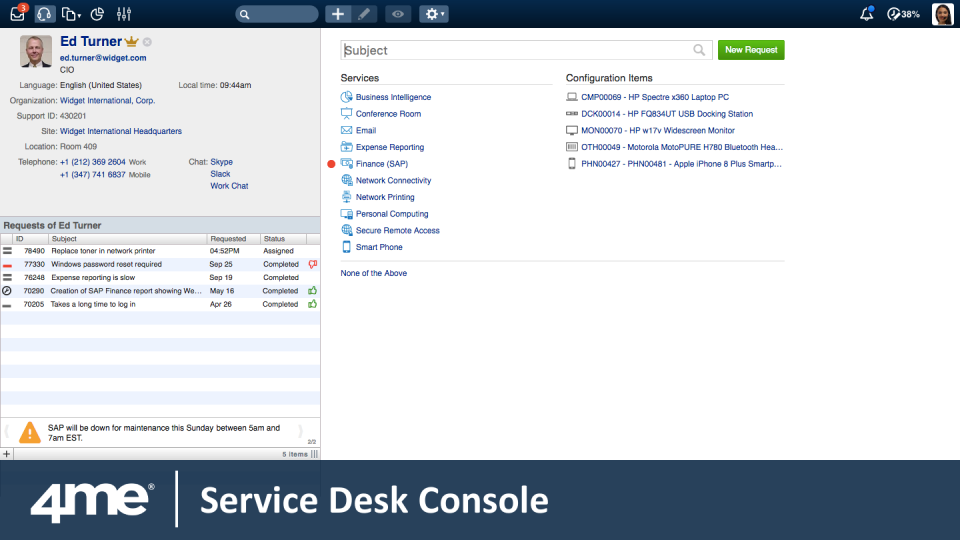Viewport: 960px width, 540px height.
Task: Start a Work Chat conversation
Action: pyautogui.click(x=229, y=186)
